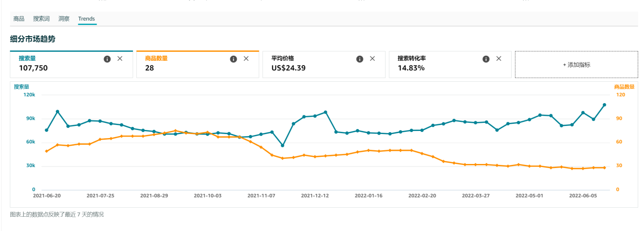This screenshot has height=231, width=644.
Task: Click info icon on 搜索转化率 card
Action: [x=486, y=59]
